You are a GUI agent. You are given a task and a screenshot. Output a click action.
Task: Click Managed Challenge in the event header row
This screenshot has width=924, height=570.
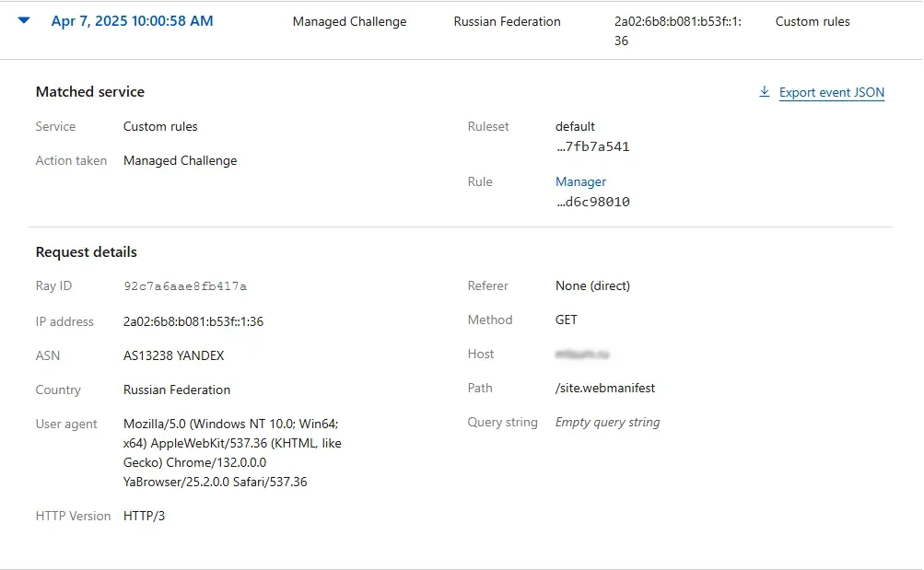coord(349,22)
